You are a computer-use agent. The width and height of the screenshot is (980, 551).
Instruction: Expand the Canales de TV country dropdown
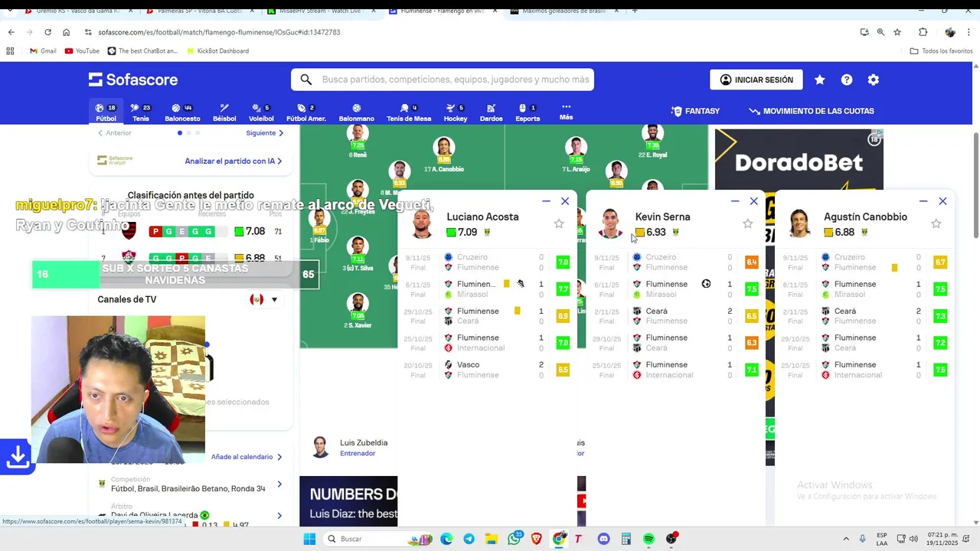(265, 299)
